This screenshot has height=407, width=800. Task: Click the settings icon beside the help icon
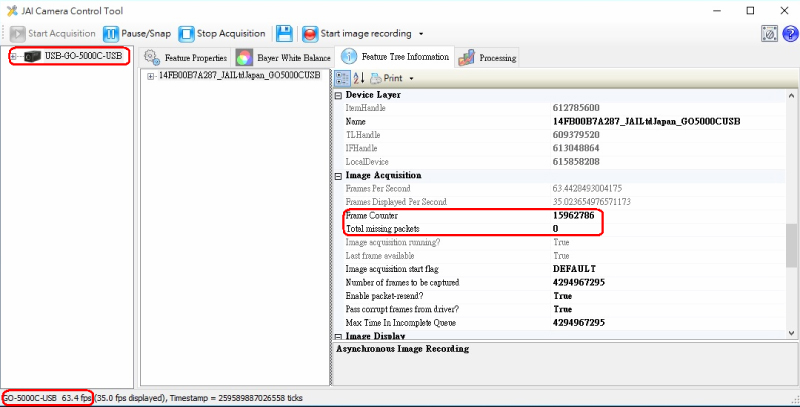coord(769,34)
